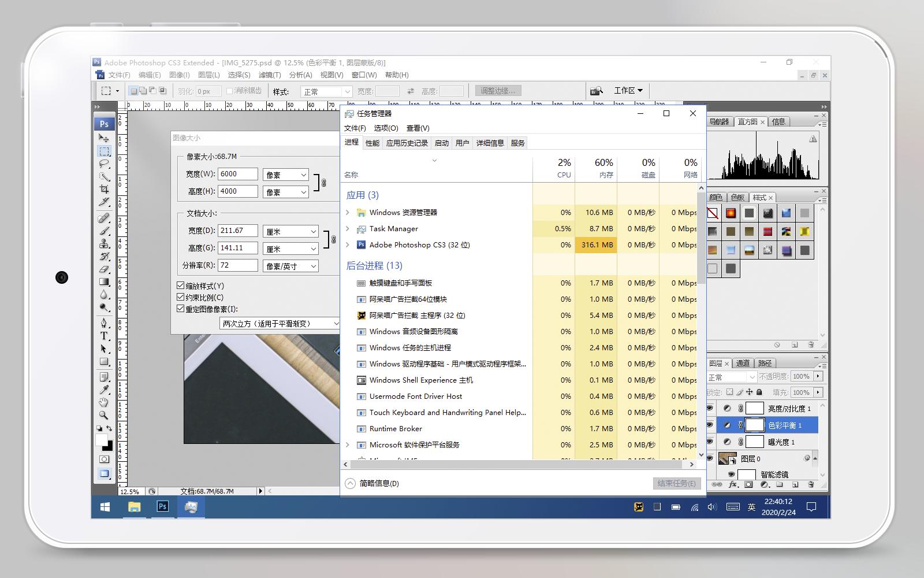Uncheck 重定图像像素 option
The image size is (924, 578).
[180, 308]
